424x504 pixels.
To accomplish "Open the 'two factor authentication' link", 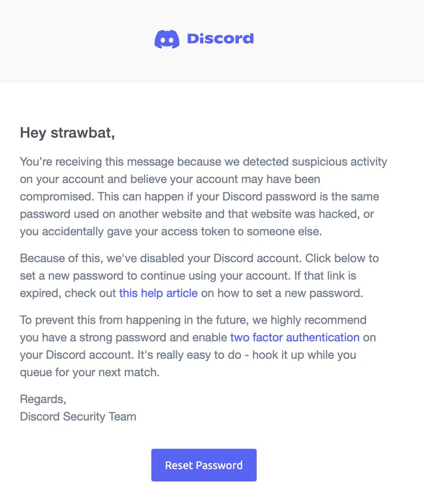I will (x=295, y=338).
